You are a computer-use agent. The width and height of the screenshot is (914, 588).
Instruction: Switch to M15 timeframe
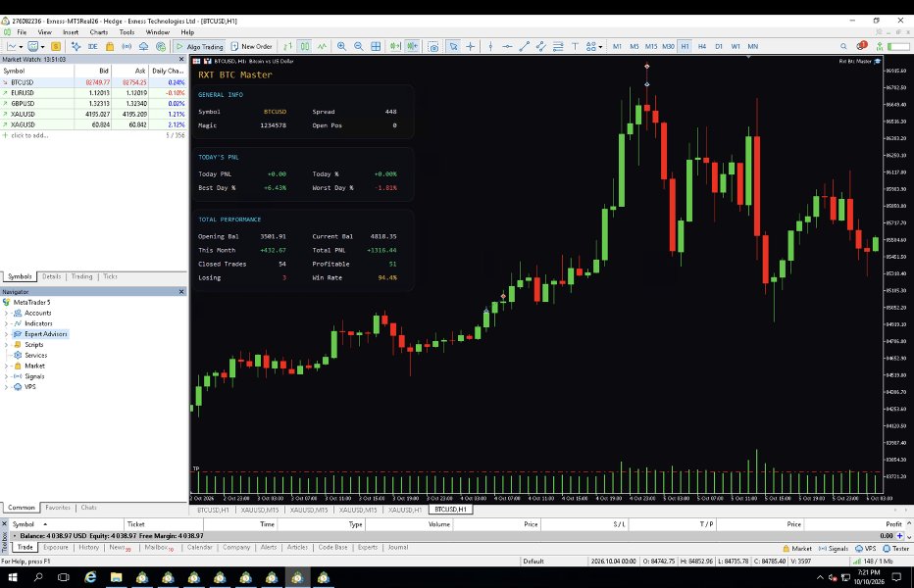651,46
